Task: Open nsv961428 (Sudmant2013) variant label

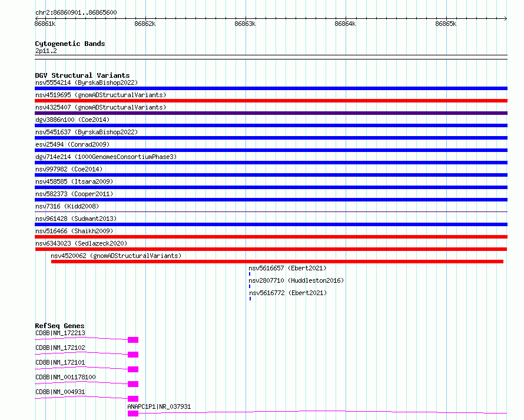Action: (76, 219)
